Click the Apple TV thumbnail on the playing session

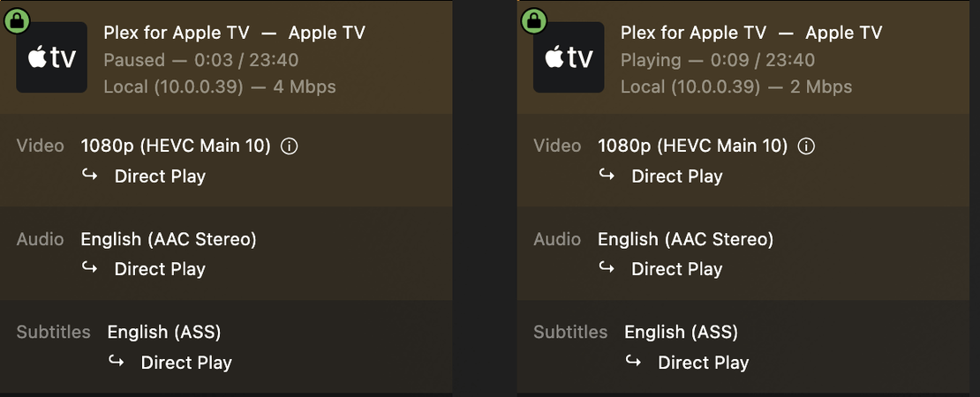tap(569, 58)
